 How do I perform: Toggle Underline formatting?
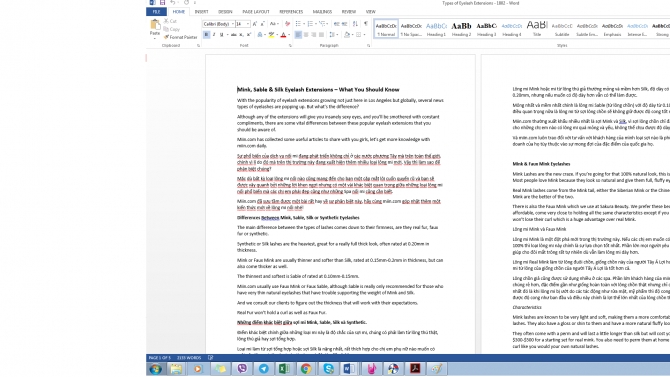[221, 35]
